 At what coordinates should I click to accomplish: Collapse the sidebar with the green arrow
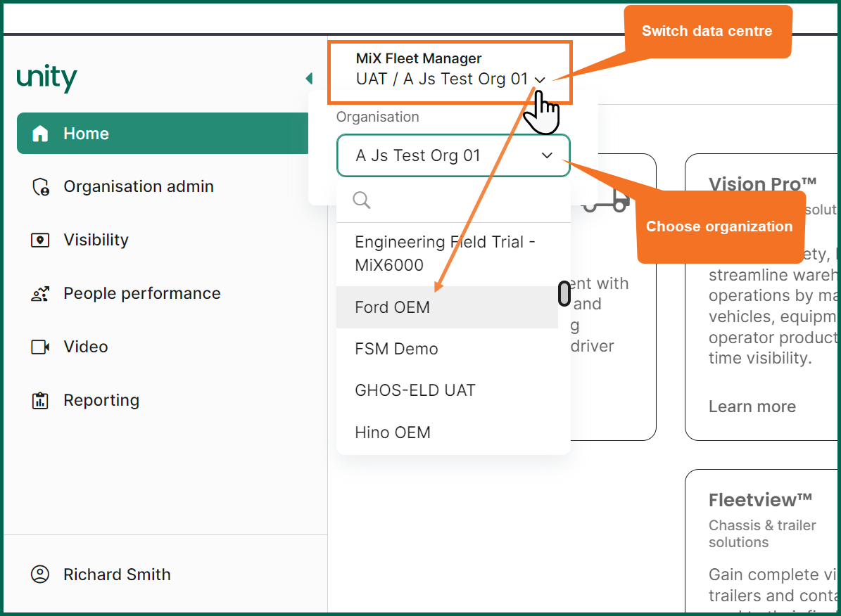[309, 79]
